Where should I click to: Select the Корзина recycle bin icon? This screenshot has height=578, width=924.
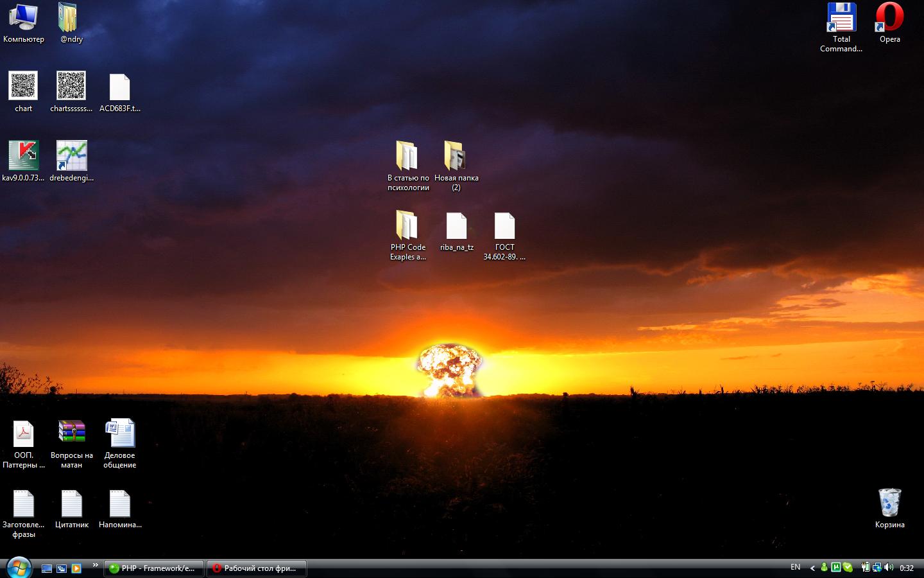(x=889, y=504)
